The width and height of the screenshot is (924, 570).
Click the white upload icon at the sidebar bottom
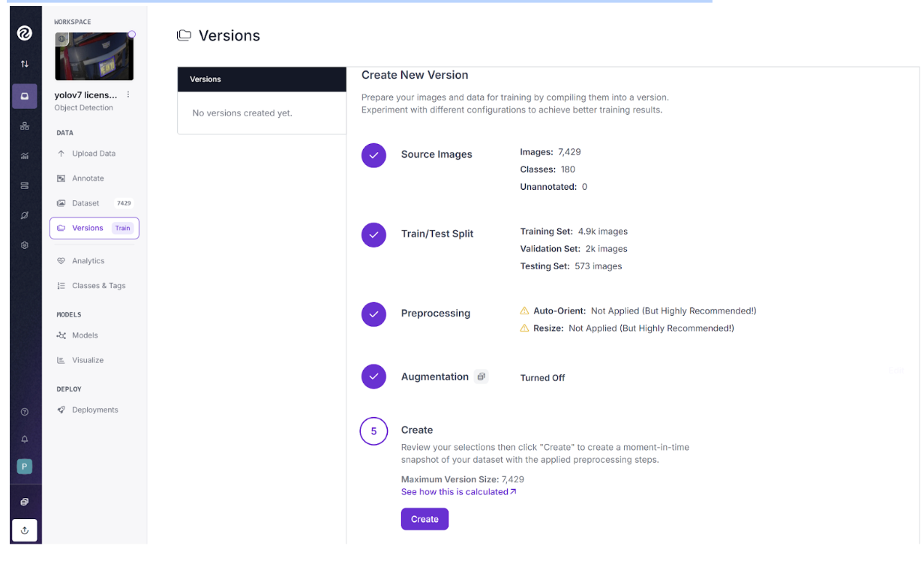[25, 530]
